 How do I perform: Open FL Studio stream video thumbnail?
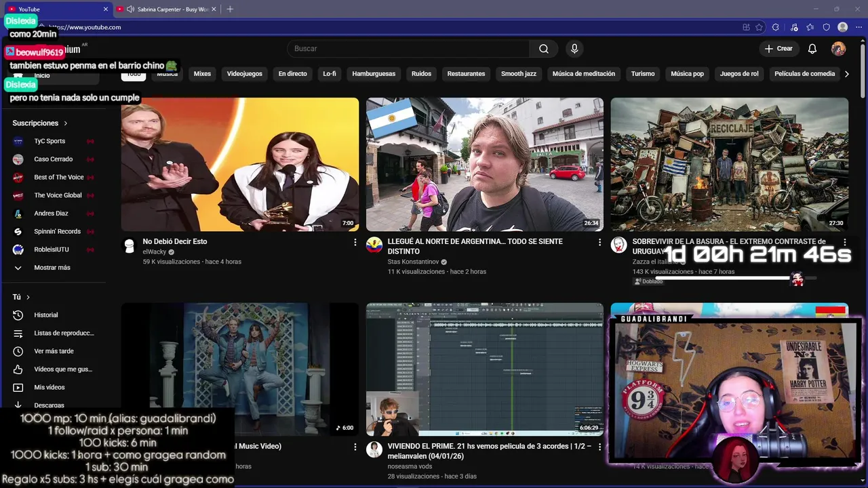(x=485, y=369)
